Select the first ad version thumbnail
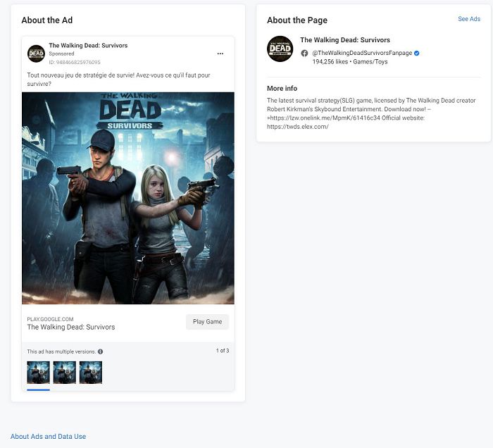The width and height of the screenshot is (493, 448). (x=38, y=373)
